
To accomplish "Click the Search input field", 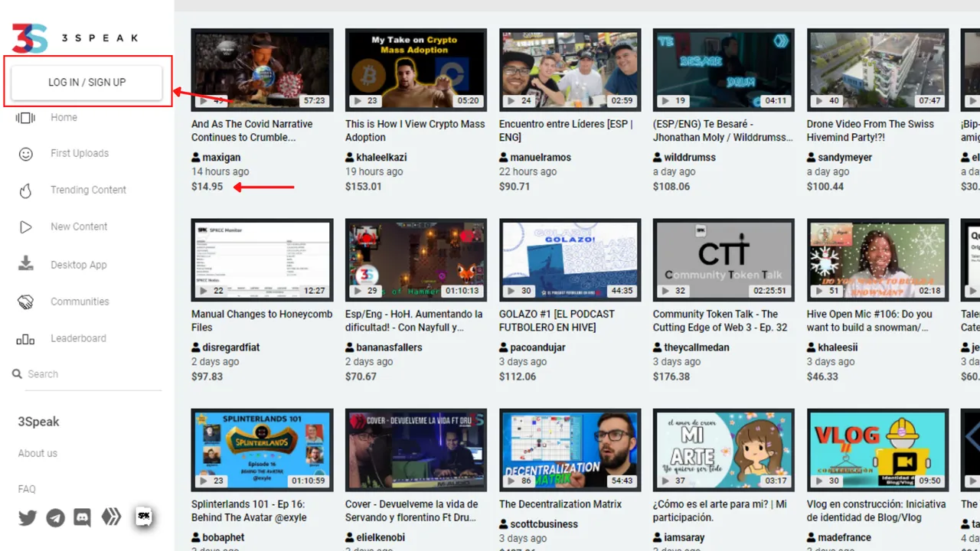I will point(94,374).
